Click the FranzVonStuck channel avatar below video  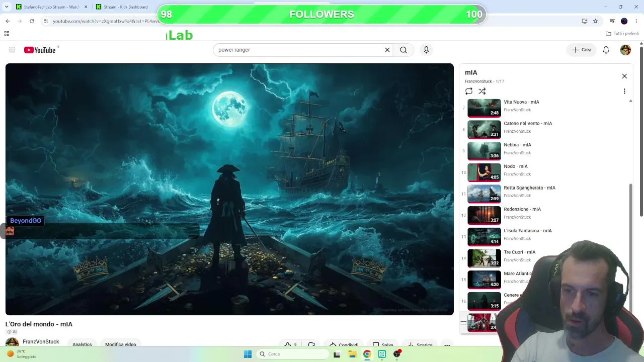tap(12, 342)
